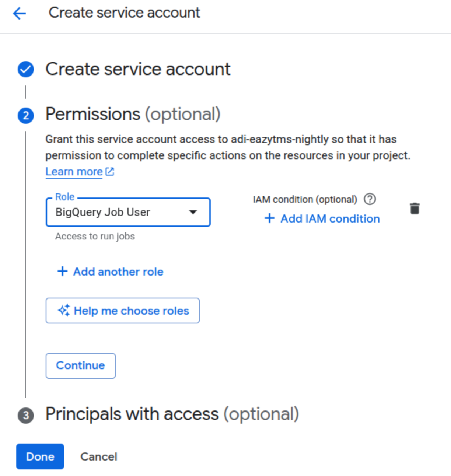Click the external link icon beside Learn more
The image size is (451, 476).
click(x=110, y=172)
